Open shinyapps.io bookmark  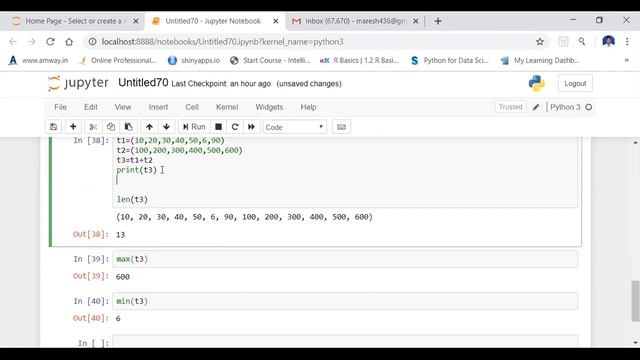point(194,60)
